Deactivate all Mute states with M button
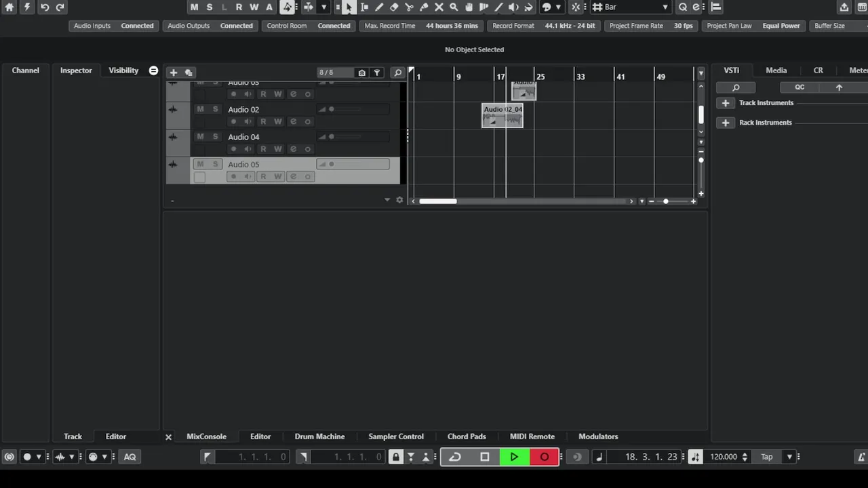Image resolution: width=868 pixels, height=488 pixels. point(195,7)
